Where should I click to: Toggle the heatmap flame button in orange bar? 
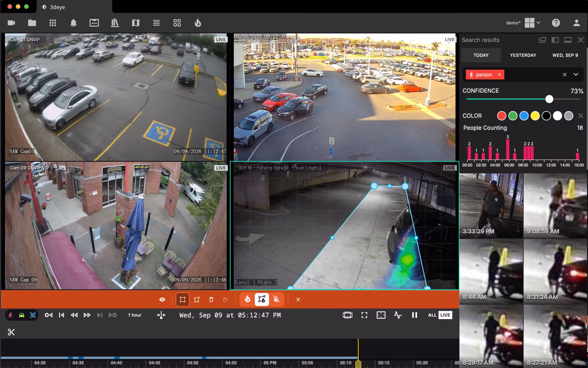point(247,299)
